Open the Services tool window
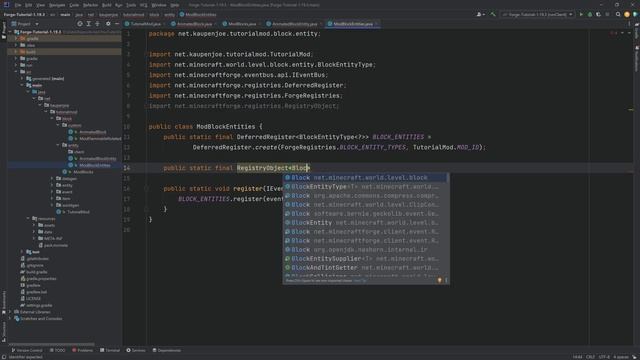Viewport: 640px width, 360px height. (x=136, y=350)
